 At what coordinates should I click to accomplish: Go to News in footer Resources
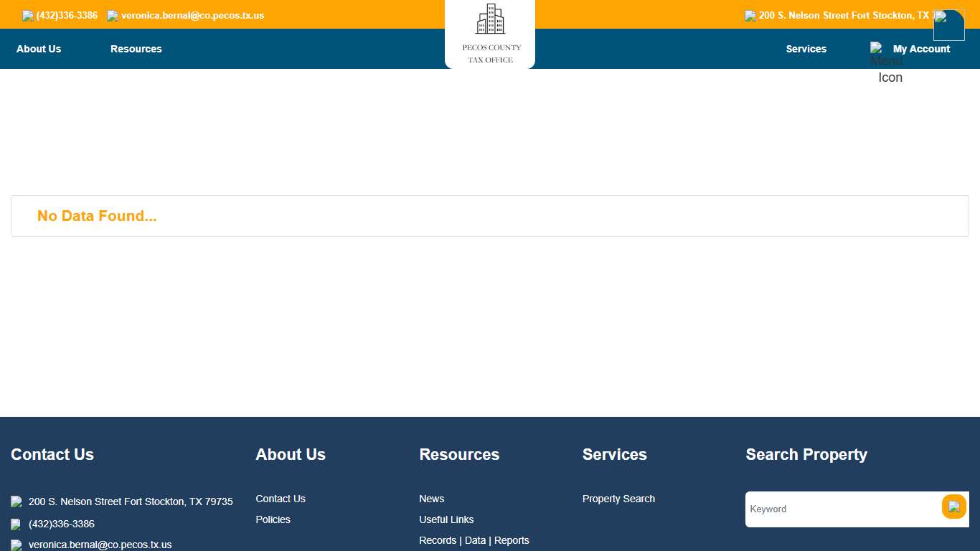pyautogui.click(x=431, y=499)
